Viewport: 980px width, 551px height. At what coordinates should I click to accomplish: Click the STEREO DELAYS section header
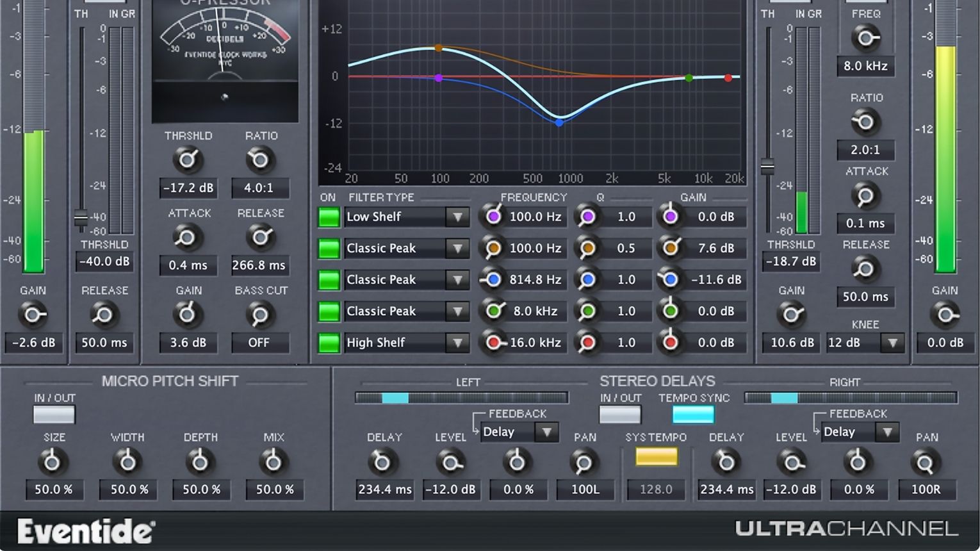click(657, 381)
